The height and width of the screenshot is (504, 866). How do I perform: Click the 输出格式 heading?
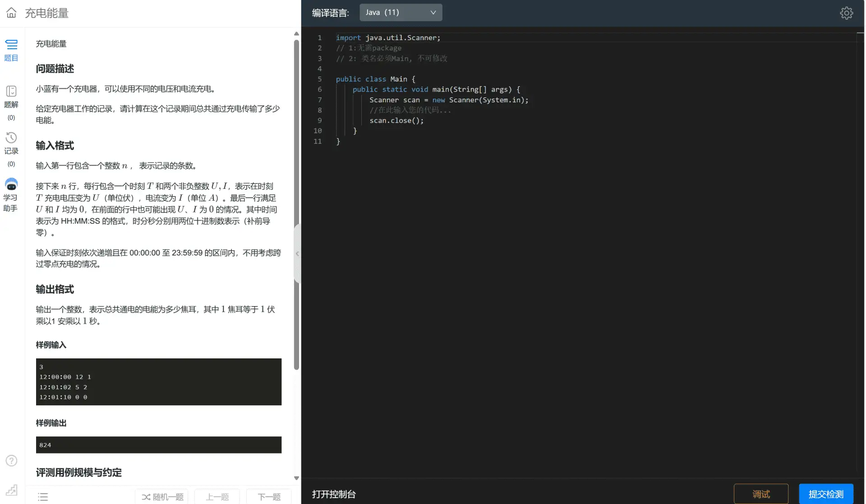(x=55, y=289)
